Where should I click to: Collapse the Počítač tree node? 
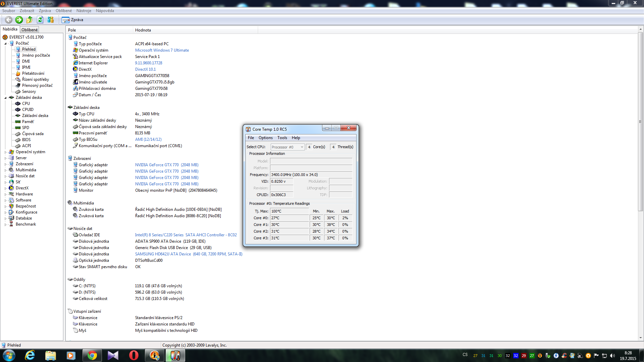point(5,44)
